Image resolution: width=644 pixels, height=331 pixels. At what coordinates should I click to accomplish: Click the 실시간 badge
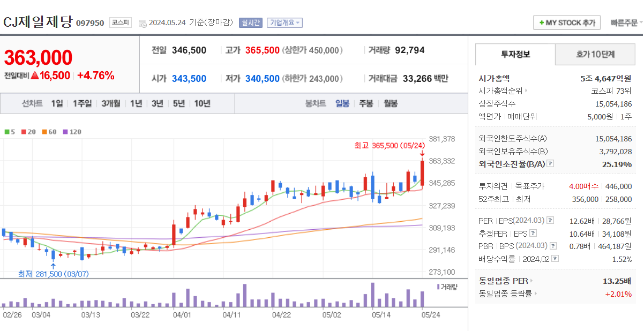pos(250,22)
